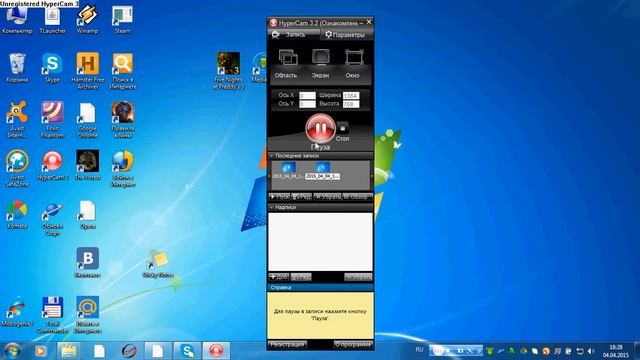Open Windows Explorer from taskbar

point(69,351)
